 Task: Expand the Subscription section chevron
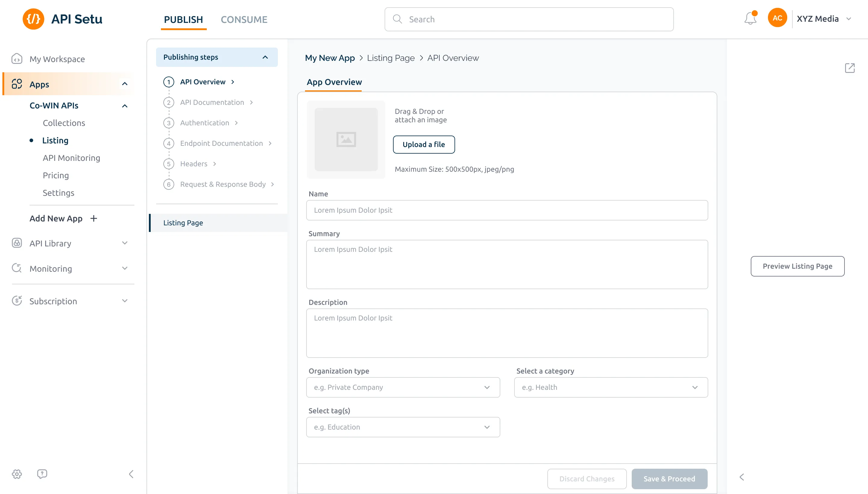124,301
